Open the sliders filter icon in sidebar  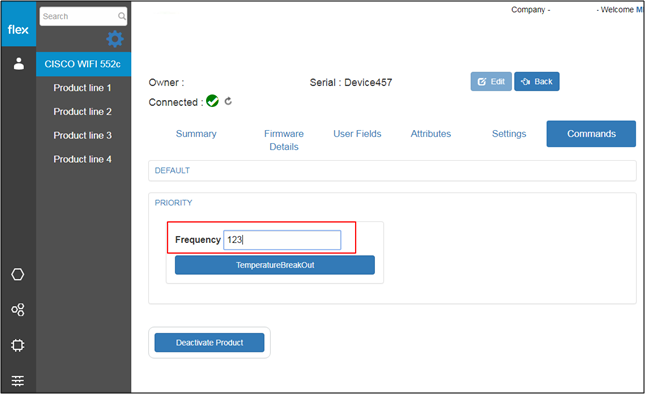[x=18, y=380]
